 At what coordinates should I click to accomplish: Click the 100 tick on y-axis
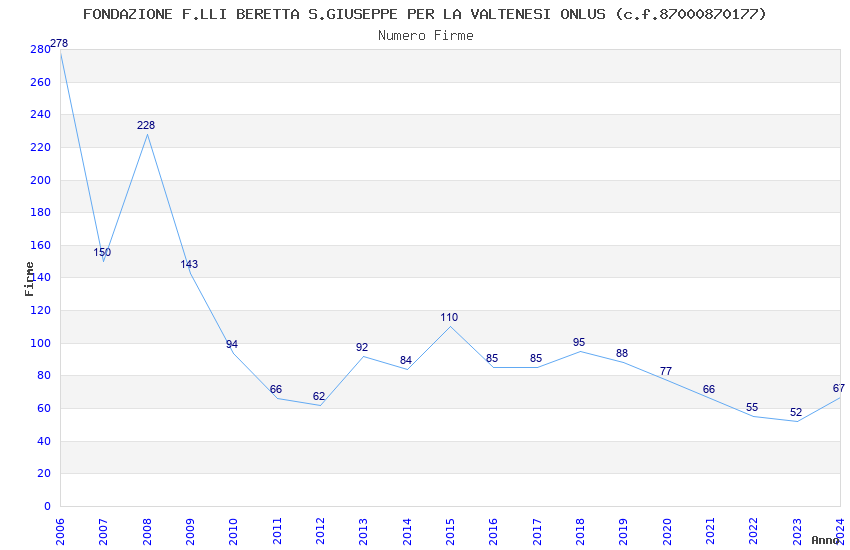[x=41, y=344]
